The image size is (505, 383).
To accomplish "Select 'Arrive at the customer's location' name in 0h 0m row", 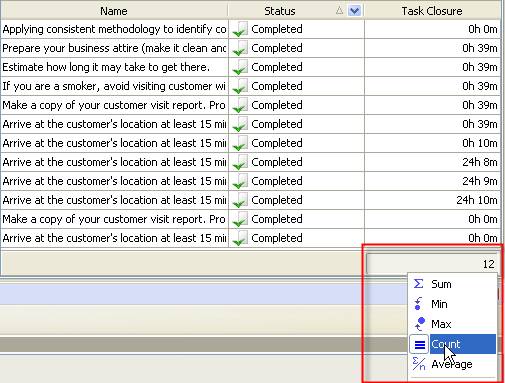I will coord(114,238).
